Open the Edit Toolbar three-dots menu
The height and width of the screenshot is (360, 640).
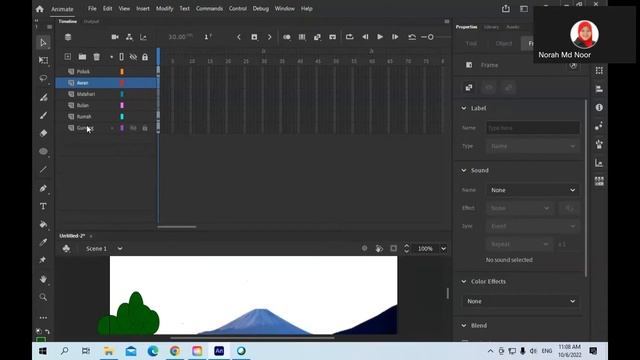pos(43,318)
